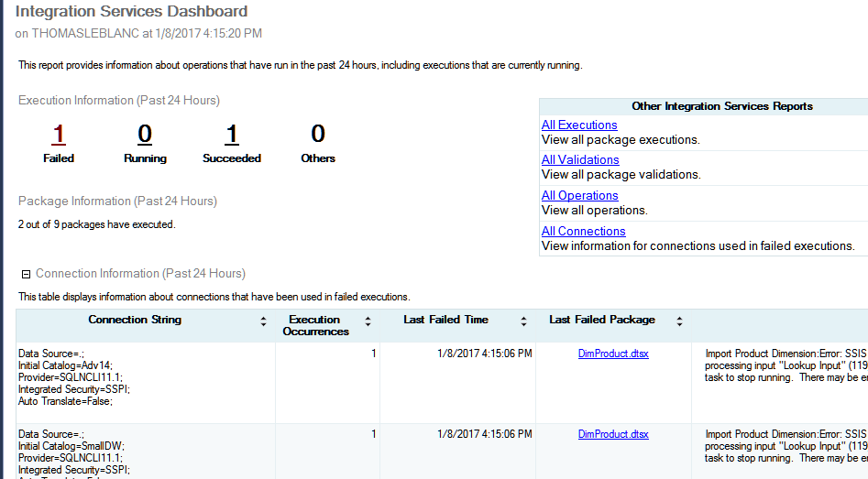View the All Operations report
Image resolution: width=868 pixels, height=479 pixels.
[579, 195]
